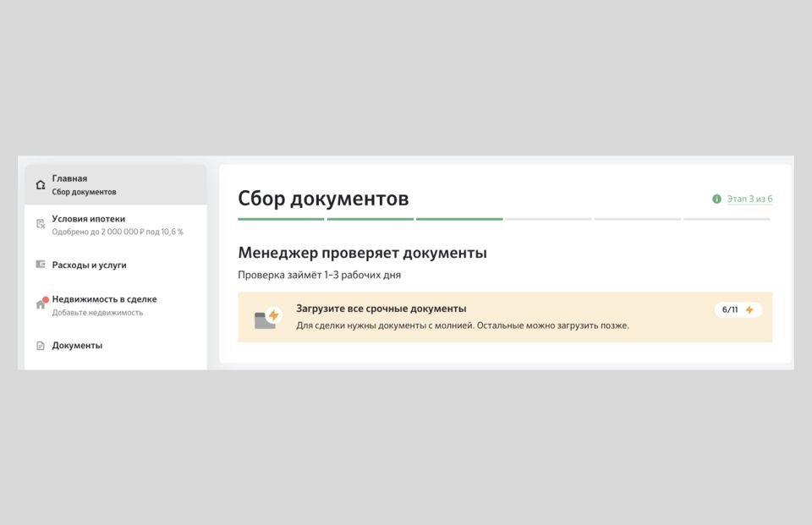Click the last gray progress segment
The image size is (812, 525).
(727, 219)
